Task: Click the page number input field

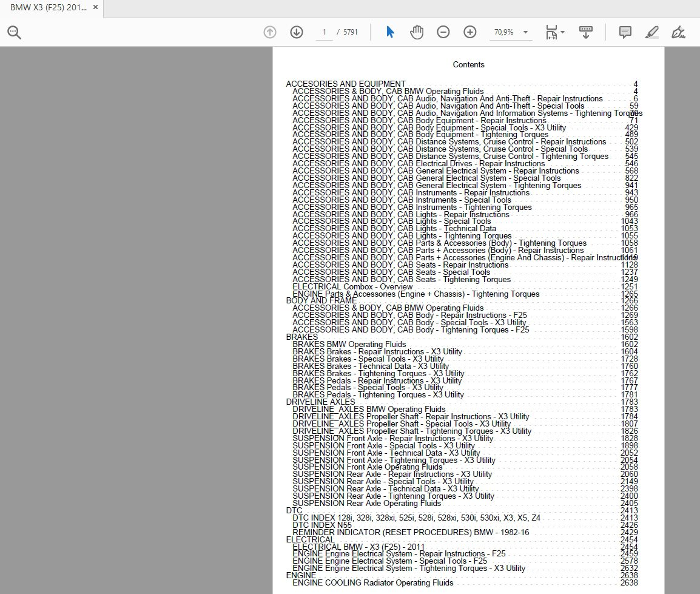Action: click(x=325, y=32)
